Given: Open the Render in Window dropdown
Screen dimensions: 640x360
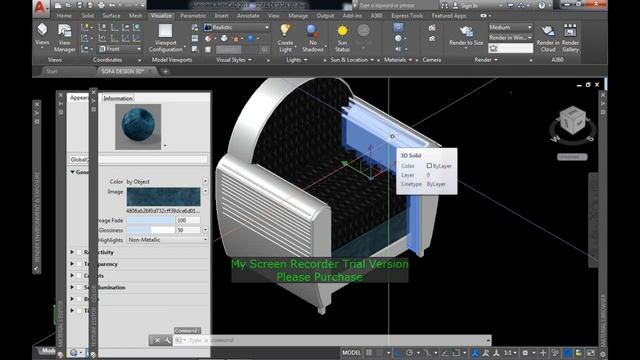Looking at the screenshot, I should click(x=510, y=38).
